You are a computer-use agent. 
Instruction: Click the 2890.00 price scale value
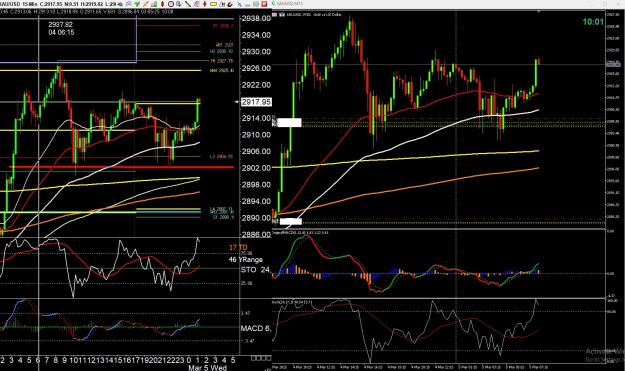point(256,218)
